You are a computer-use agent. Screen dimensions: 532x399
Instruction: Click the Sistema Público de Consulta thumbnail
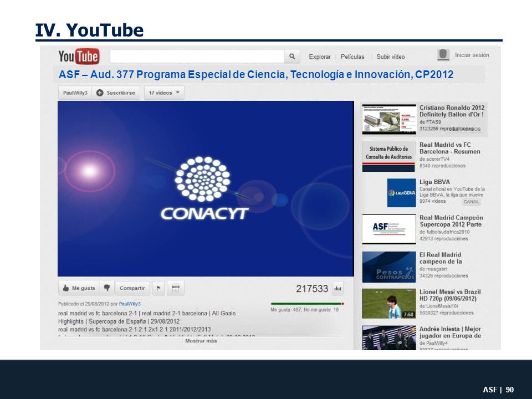389,156
